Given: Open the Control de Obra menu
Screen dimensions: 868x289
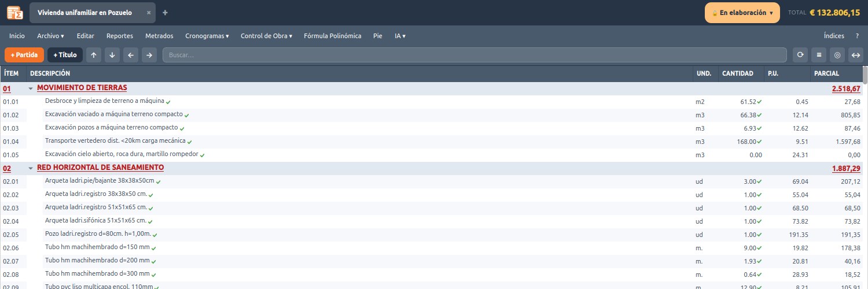Looking at the screenshot, I should 266,36.
